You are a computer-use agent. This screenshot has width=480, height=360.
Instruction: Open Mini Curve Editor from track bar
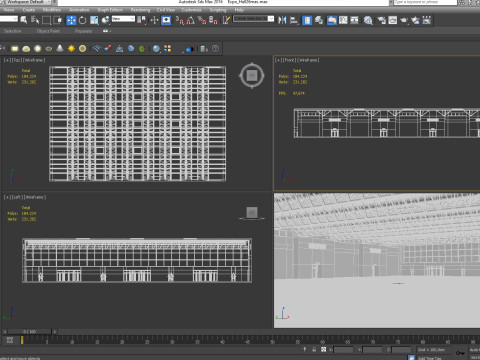[10, 340]
